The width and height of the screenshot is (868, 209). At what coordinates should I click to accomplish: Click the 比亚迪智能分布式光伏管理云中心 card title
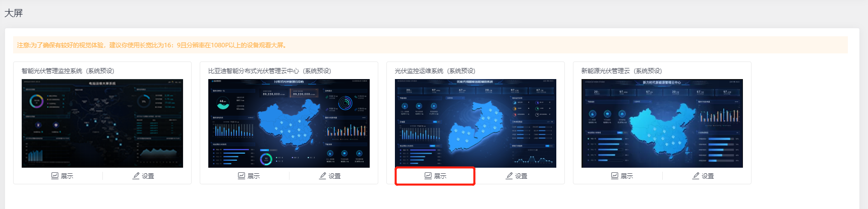point(269,71)
